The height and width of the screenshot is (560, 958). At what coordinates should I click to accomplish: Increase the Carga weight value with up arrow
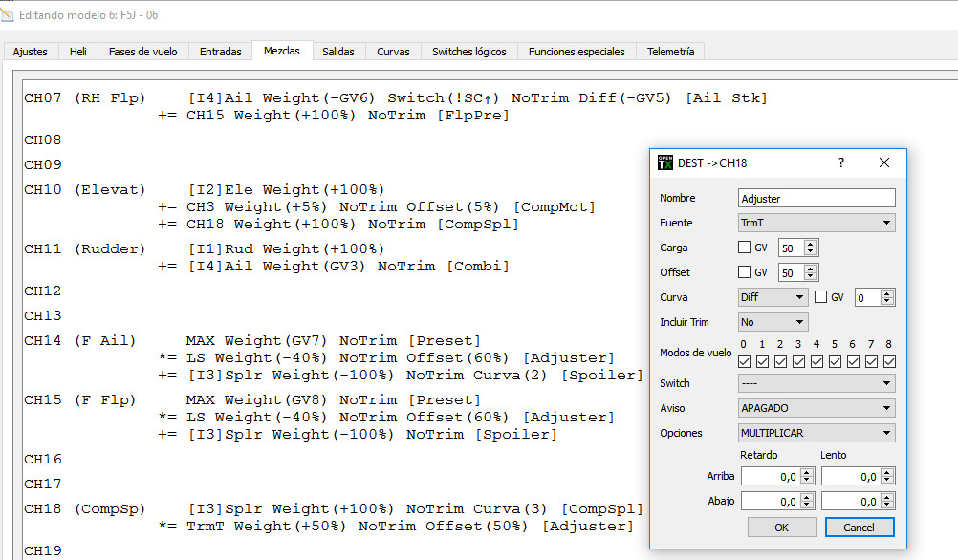(812, 244)
